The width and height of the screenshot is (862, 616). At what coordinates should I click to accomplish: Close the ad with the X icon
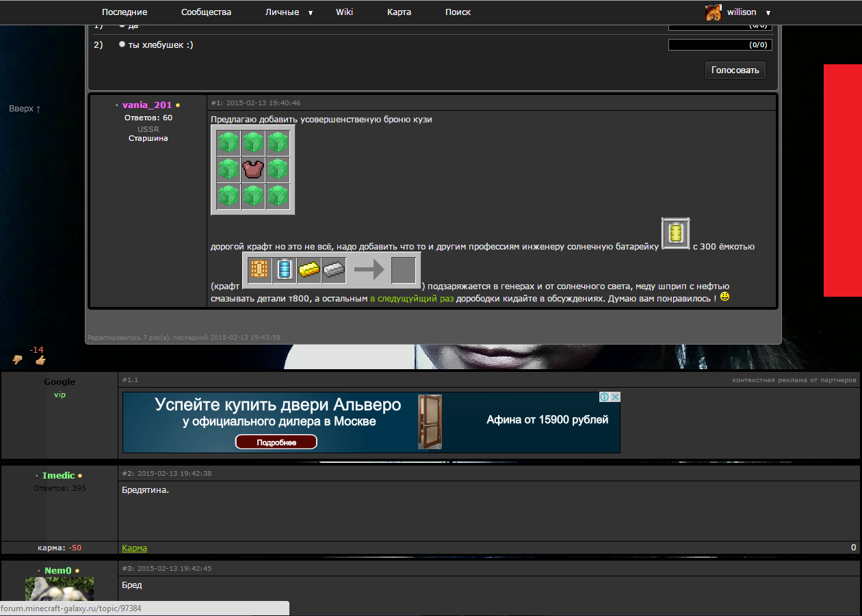coord(615,397)
